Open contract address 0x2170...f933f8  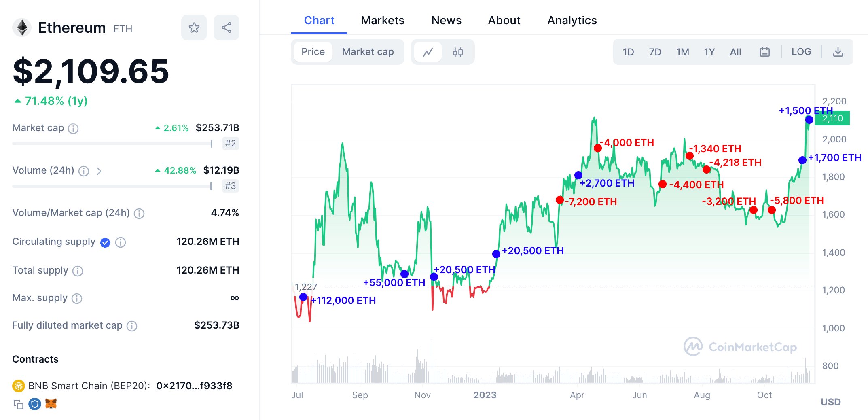click(194, 386)
